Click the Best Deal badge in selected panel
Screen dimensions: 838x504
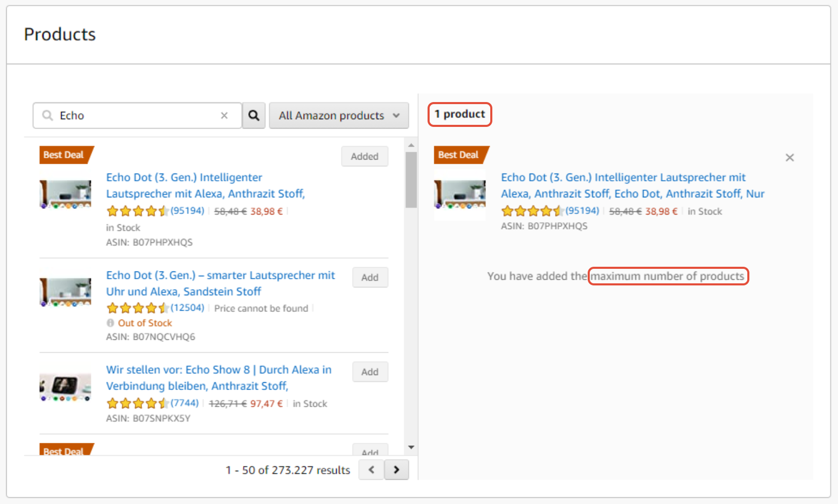point(461,155)
